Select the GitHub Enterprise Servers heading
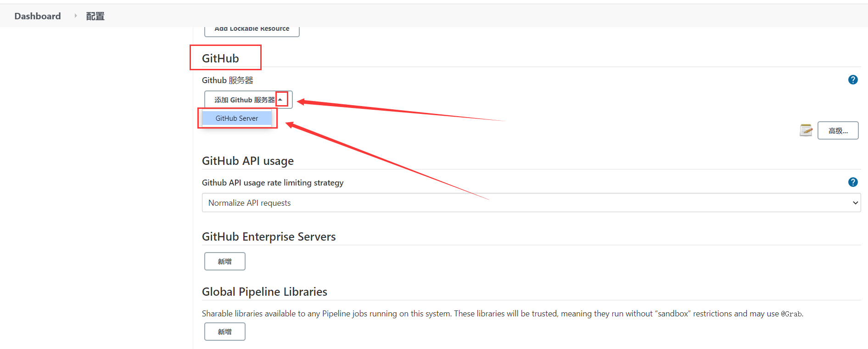The width and height of the screenshot is (868, 349). (x=269, y=237)
